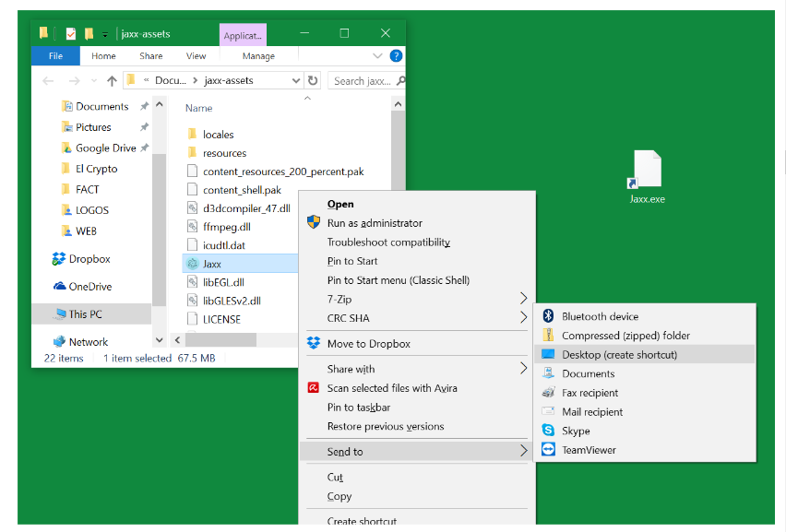
Task: Click the jaxx-assets breadcrumb in the address bar
Action: pyautogui.click(x=229, y=80)
